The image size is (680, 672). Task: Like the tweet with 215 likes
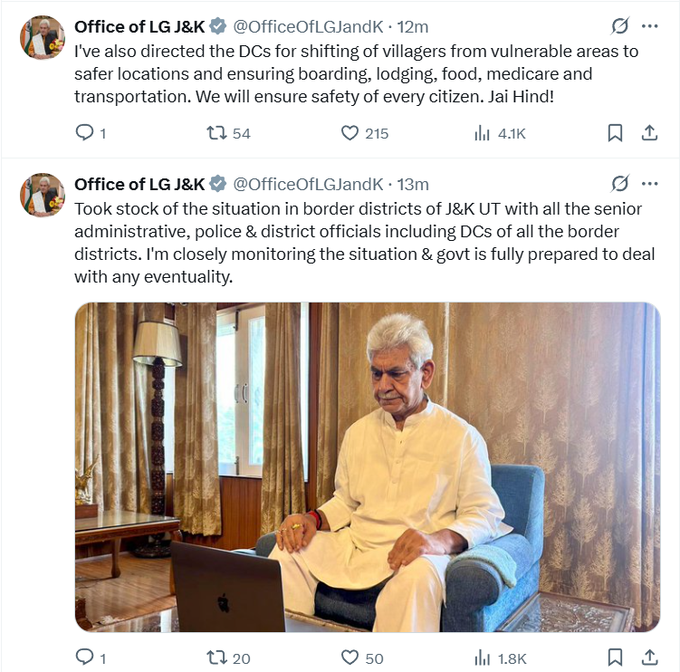pyautogui.click(x=349, y=133)
